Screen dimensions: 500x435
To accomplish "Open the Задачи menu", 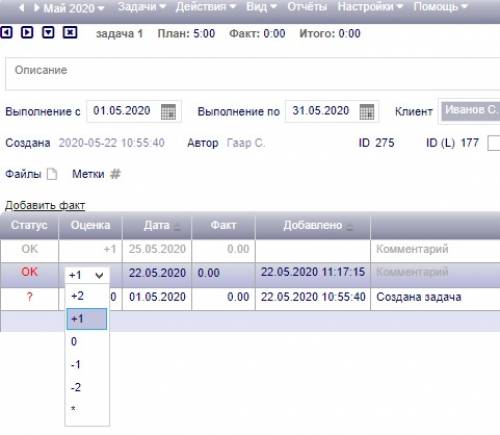I will (142, 7).
